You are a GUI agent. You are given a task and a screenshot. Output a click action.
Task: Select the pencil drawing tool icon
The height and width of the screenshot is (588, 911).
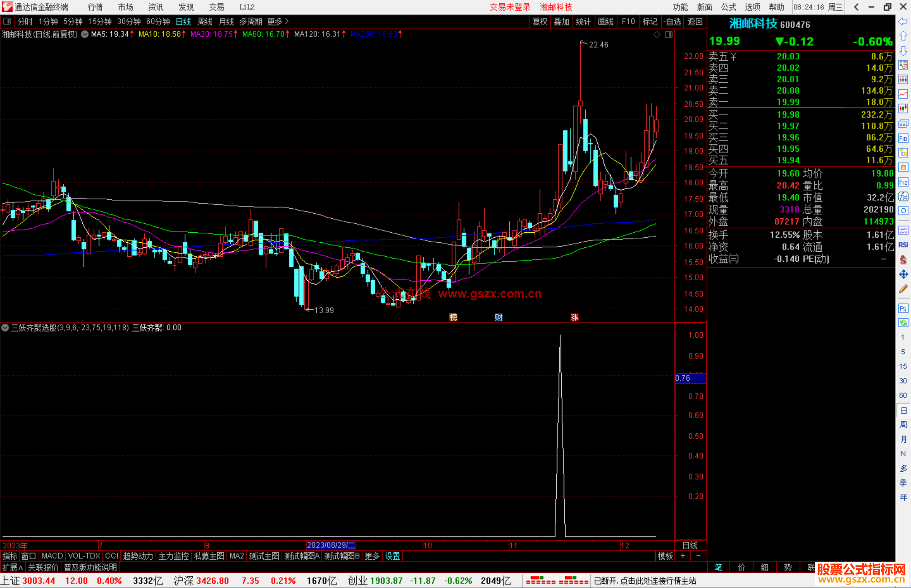[903, 289]
